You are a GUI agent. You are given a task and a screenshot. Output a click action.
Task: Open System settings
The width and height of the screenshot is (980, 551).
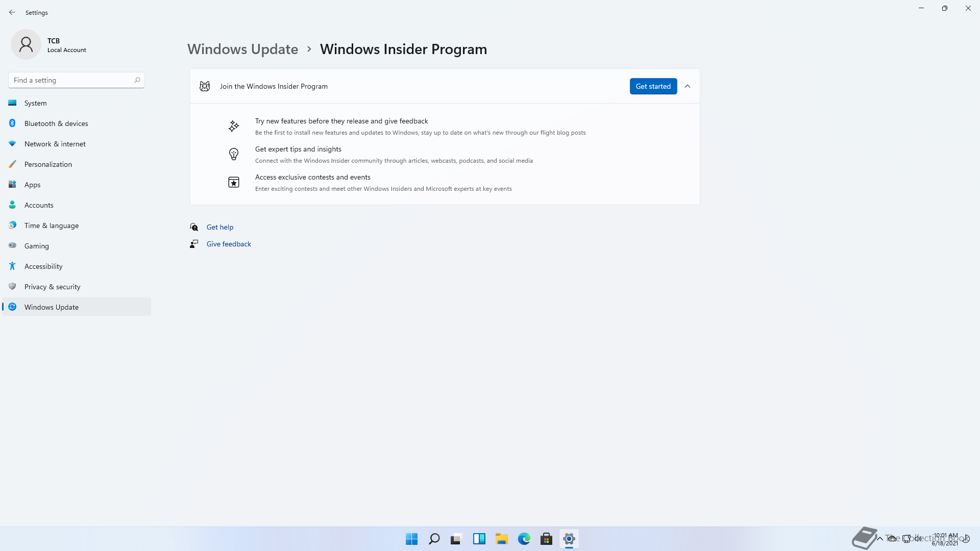pyautogui.click(x=77, y=103)
